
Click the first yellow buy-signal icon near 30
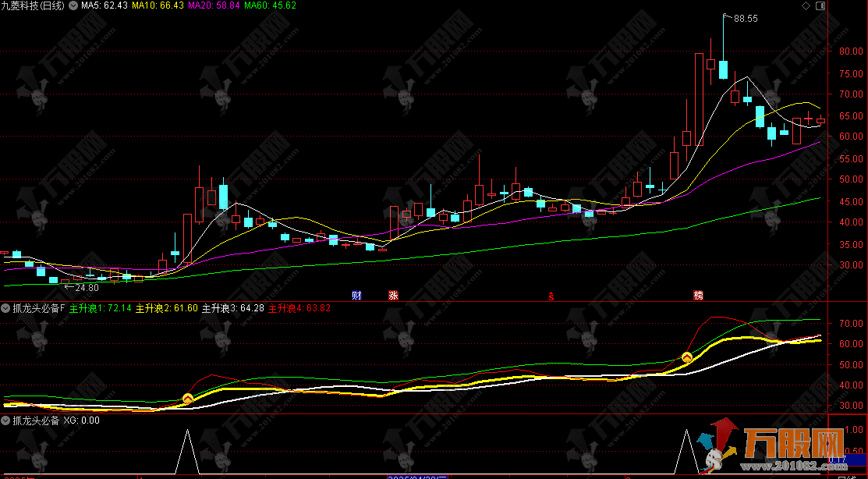pos(188,398)
